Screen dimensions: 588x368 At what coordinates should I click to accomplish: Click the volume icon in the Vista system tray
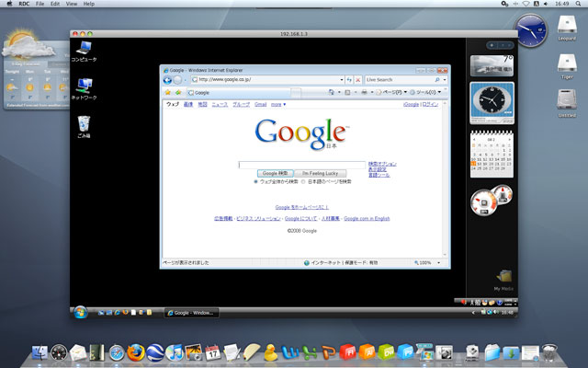496,313
